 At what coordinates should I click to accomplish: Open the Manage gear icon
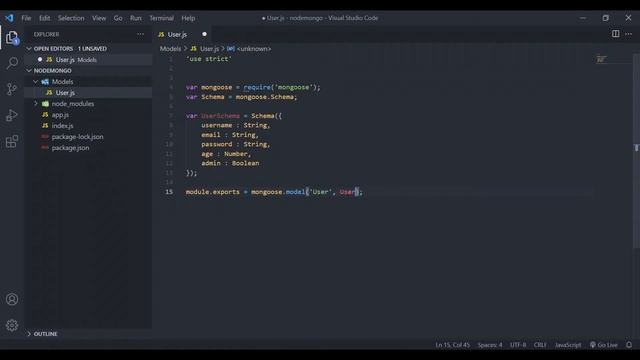pos(12,325)
